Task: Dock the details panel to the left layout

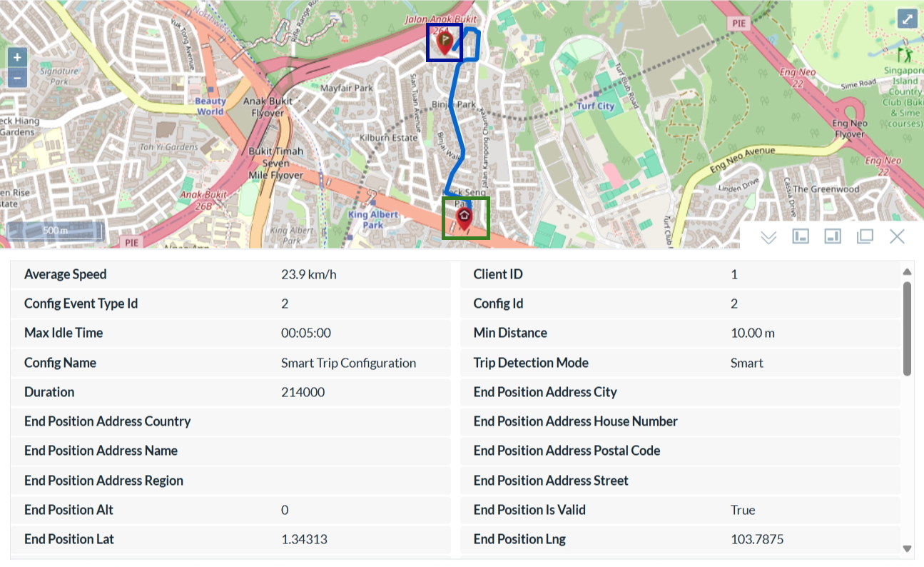Action: click(801, 236)
